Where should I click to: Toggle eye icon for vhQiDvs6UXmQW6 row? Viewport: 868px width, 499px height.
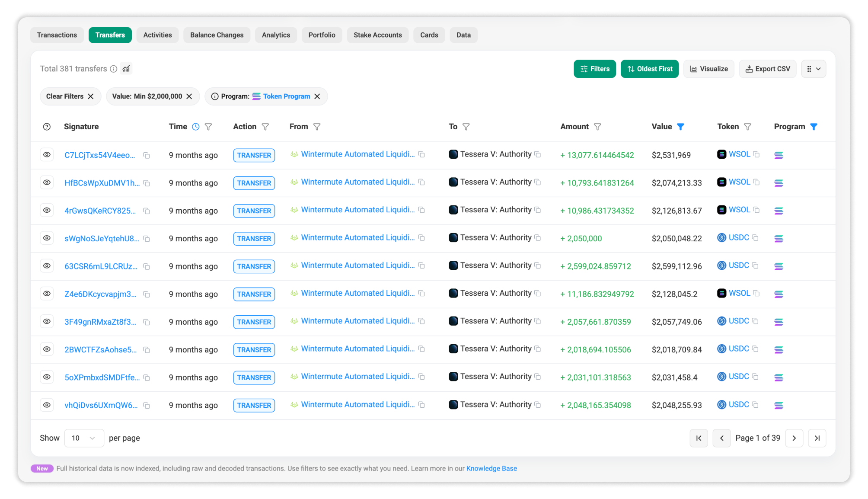[47, 405]
